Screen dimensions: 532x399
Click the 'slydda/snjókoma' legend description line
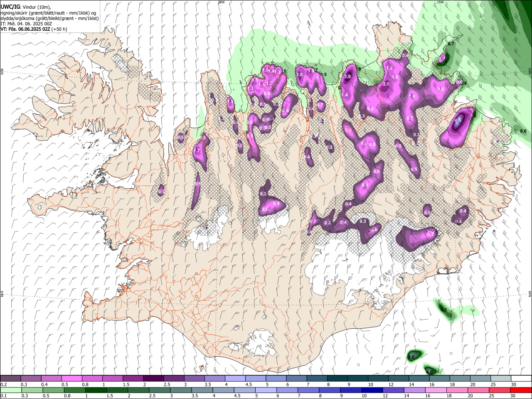point(49,18)
